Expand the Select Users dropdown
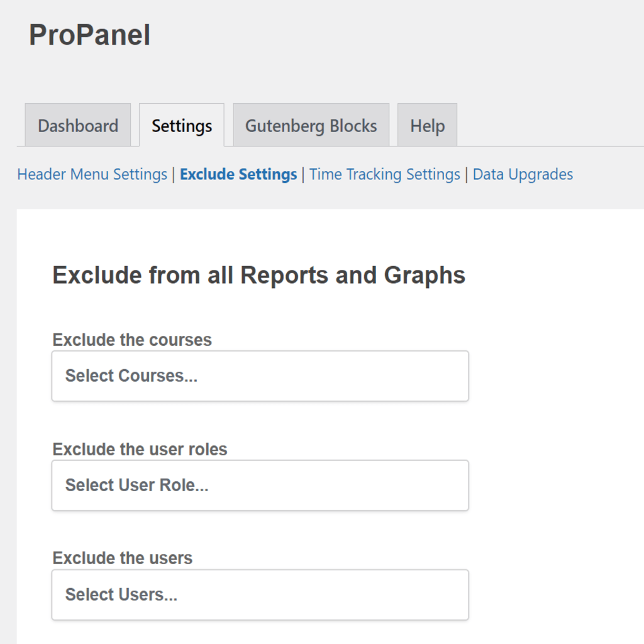The image size is (644, 644). 260,595
